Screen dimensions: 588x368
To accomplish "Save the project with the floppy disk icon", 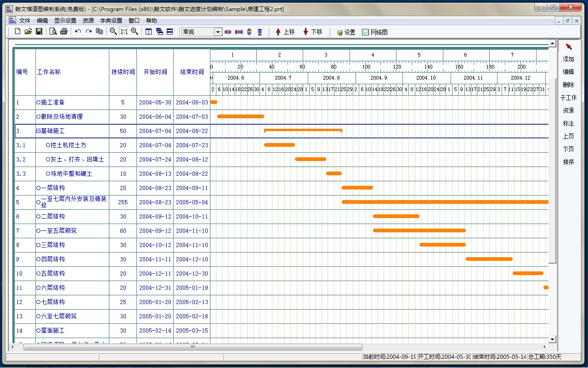I will coord(39,32).
